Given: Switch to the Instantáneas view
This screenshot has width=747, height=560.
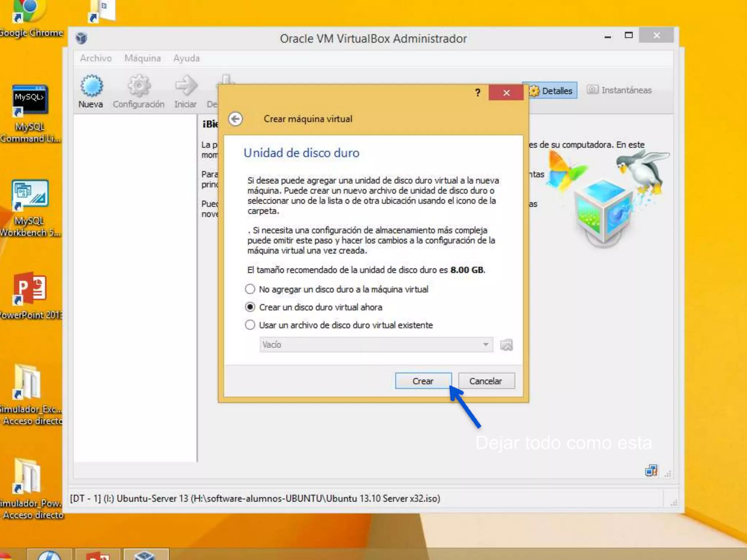Looking at the screenshot, I should (619, 90).
